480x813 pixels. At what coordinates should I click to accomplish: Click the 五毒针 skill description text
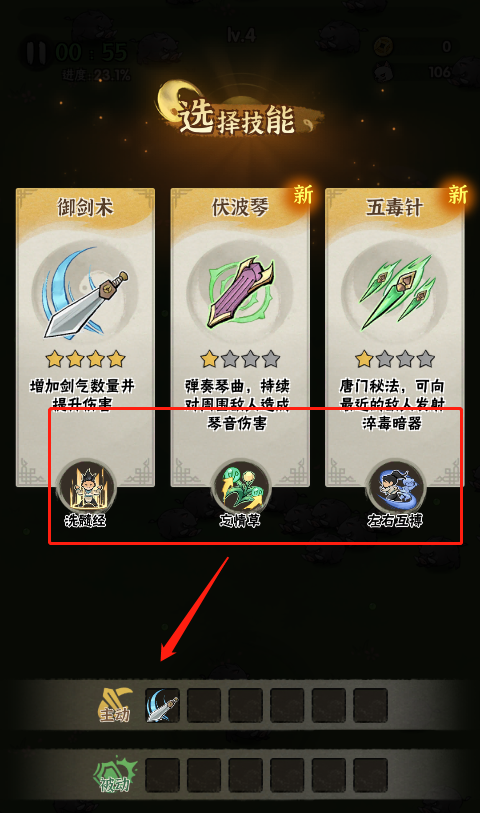[x=392, y=404]
